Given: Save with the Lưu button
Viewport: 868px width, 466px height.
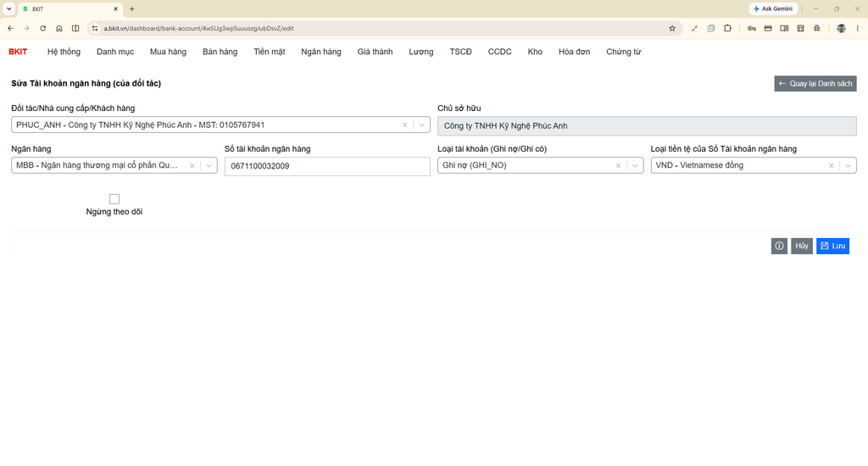Looking at the screenshot, I should 832,246.
